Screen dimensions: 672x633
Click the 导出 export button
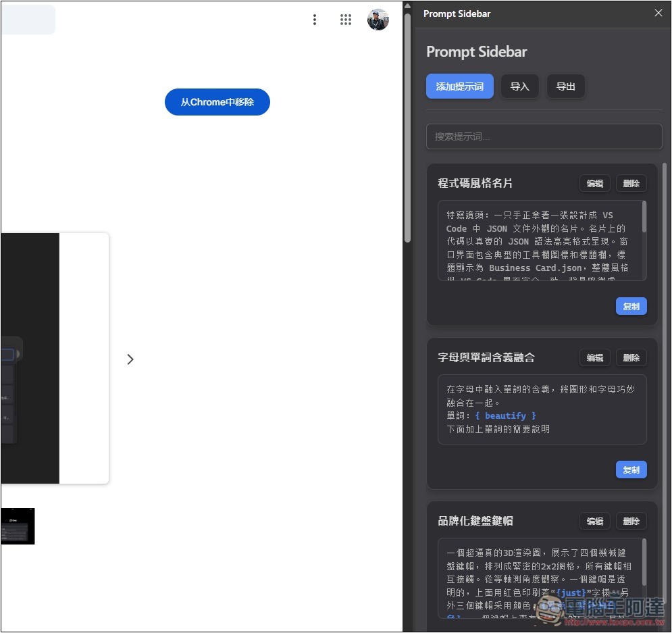[x=565, y=86]
